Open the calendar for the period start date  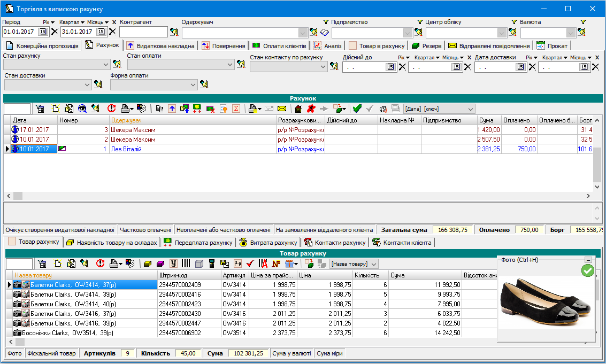(43, 32)
